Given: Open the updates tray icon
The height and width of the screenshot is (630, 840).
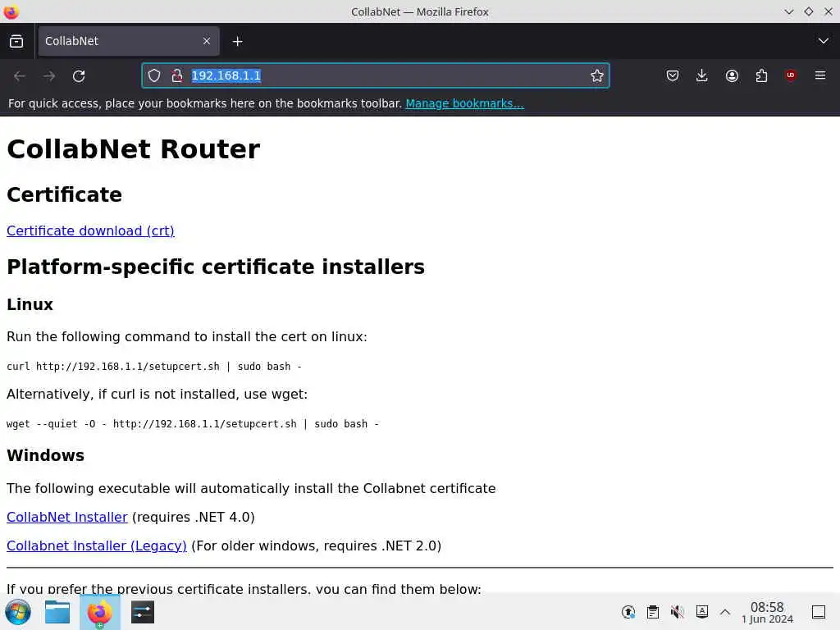Looking at the screenshot, I should [628, 612].
